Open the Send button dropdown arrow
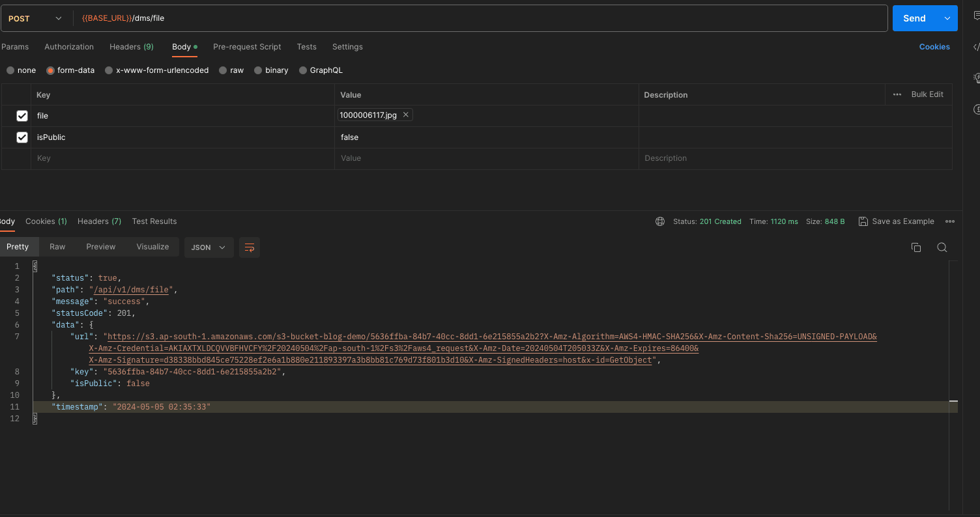Screen dimensions: 980x517 [x=947, y=18]
